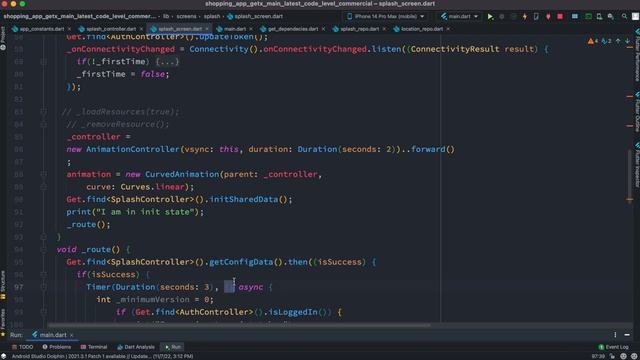Open the Favorites tool window sidebar
Screen dimensions: 640x360
pyautogui.click(x=3, y=322)
